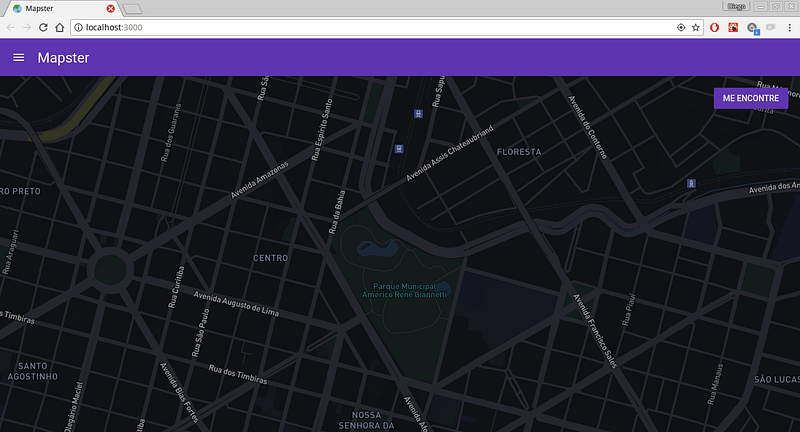Click the Avenida do Contorno label

pos(588,127)
